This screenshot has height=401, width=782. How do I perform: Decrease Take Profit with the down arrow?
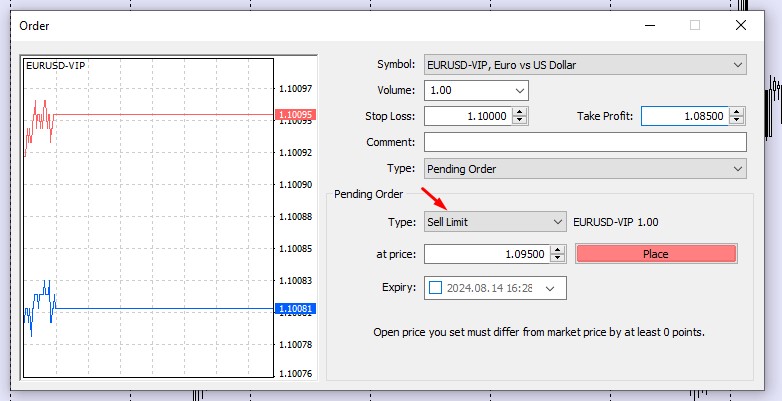(737, 121)
